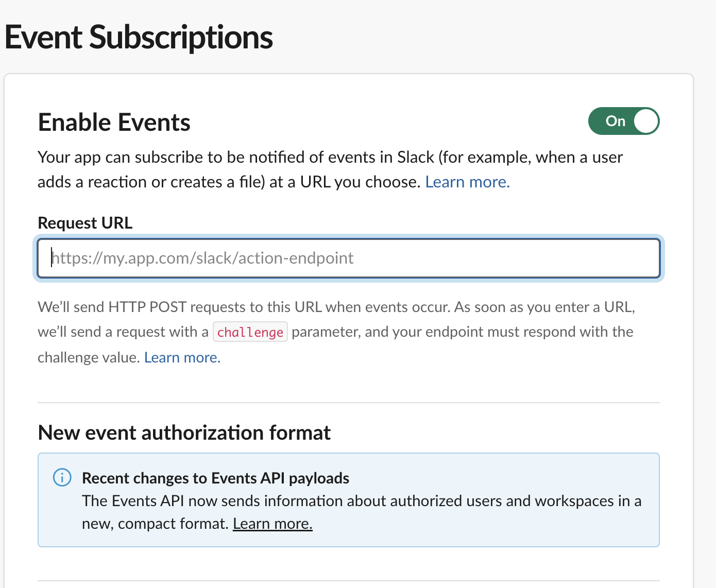Follow underlined Learn more link in info banner
The width and height of the screenshot is (716, 588).
[x=272, y=524]
